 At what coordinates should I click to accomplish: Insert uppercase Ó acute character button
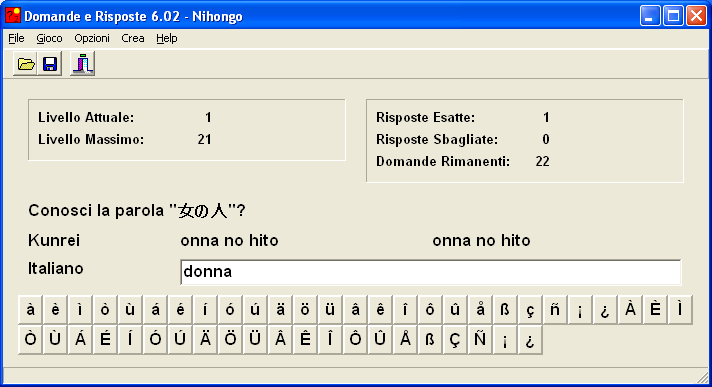coord(155,340)
